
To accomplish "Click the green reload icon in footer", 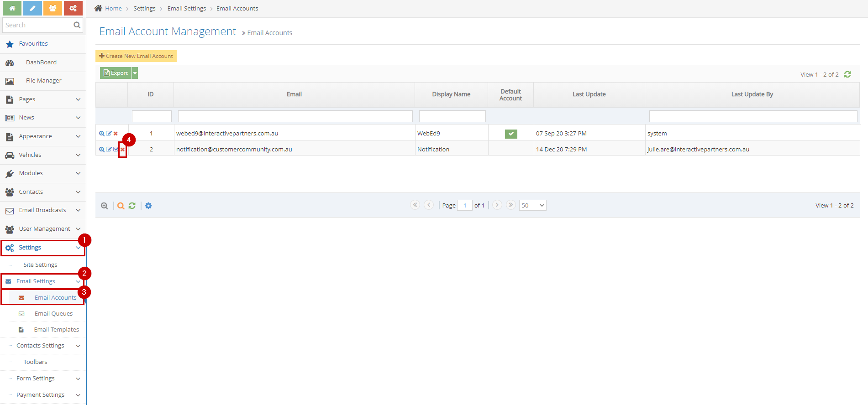I will (x=132, y=206).
